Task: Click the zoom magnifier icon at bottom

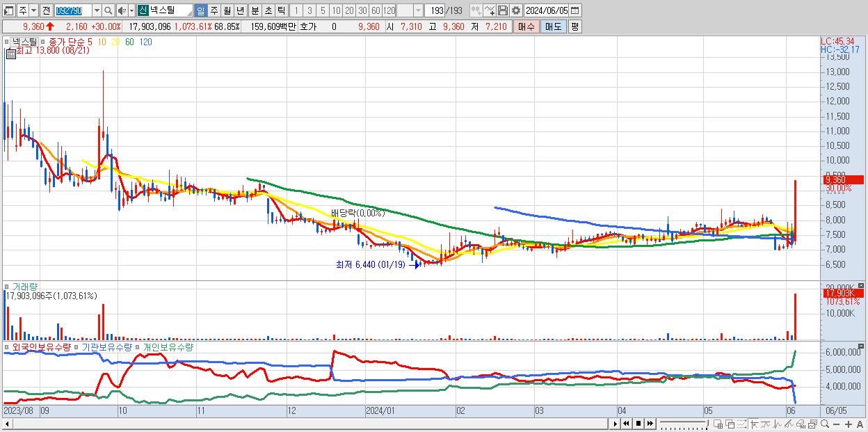Action: click(825, 424)
